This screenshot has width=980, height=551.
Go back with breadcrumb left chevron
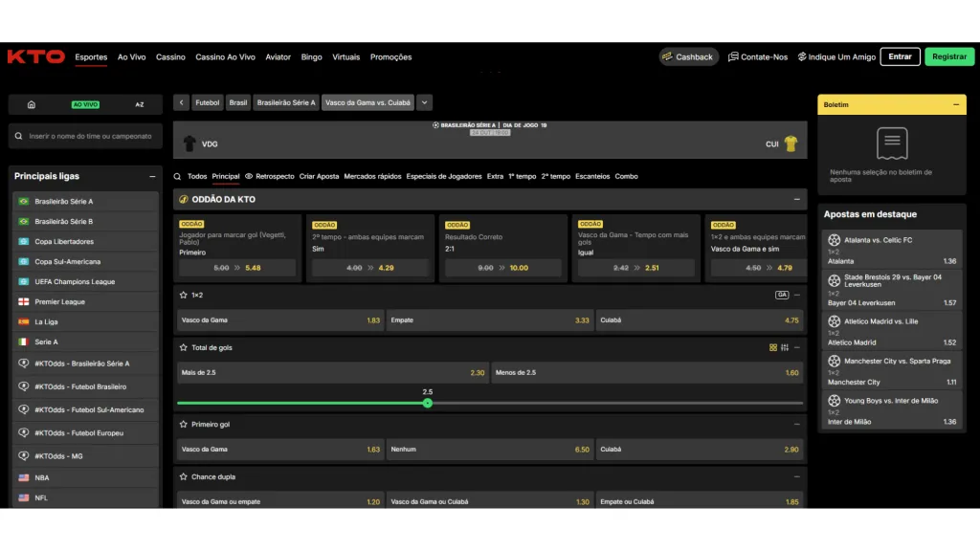point(181,102)
